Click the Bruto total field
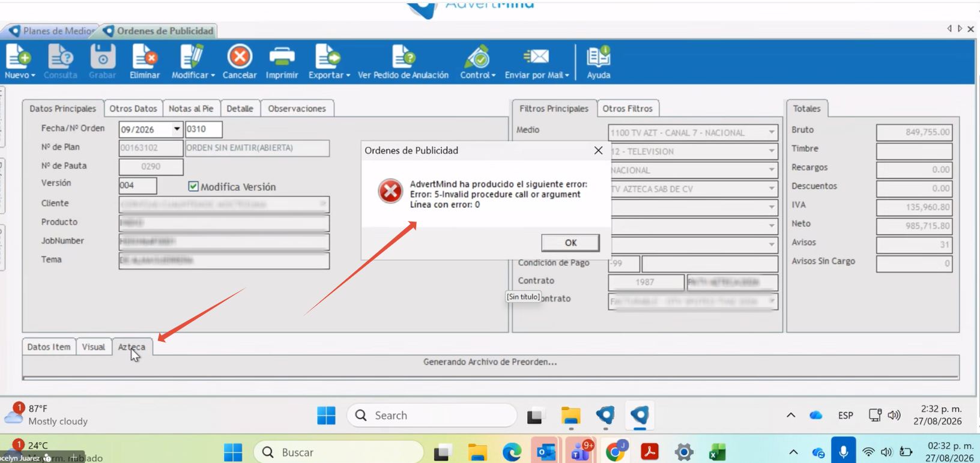 click(x=914, y=132)
